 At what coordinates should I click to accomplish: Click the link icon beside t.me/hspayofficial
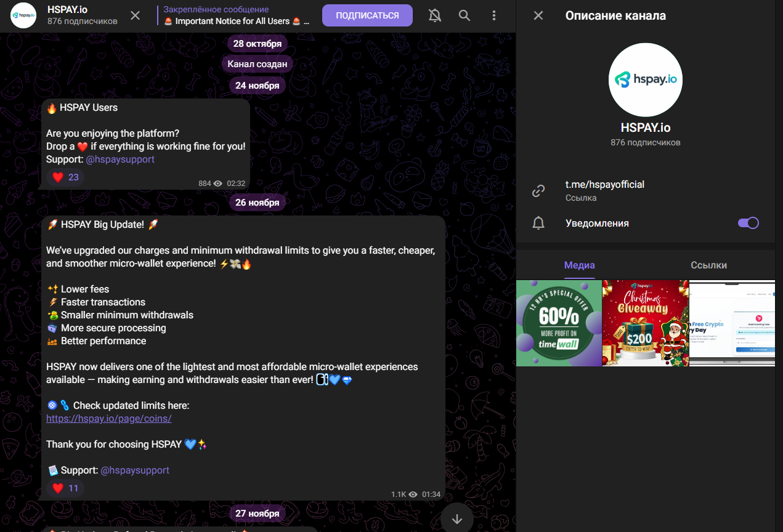click(x=538, y=191)
